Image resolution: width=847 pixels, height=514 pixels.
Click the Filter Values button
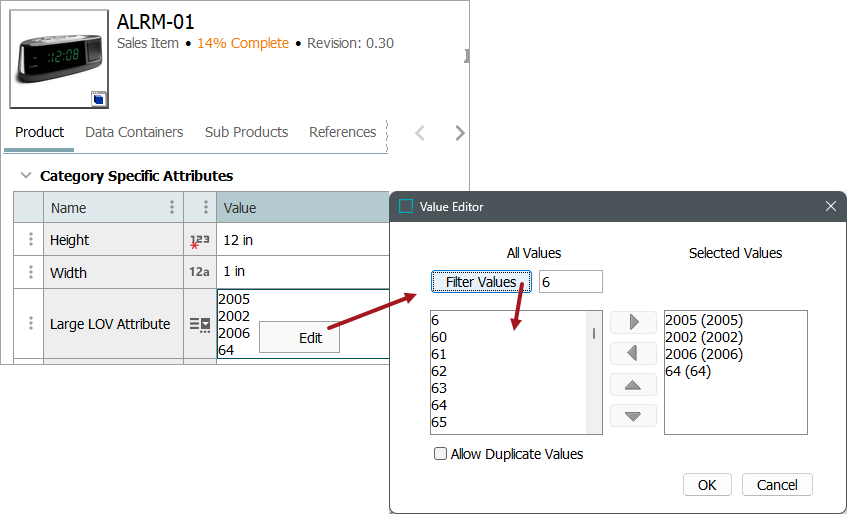click(x=481, y=282)
